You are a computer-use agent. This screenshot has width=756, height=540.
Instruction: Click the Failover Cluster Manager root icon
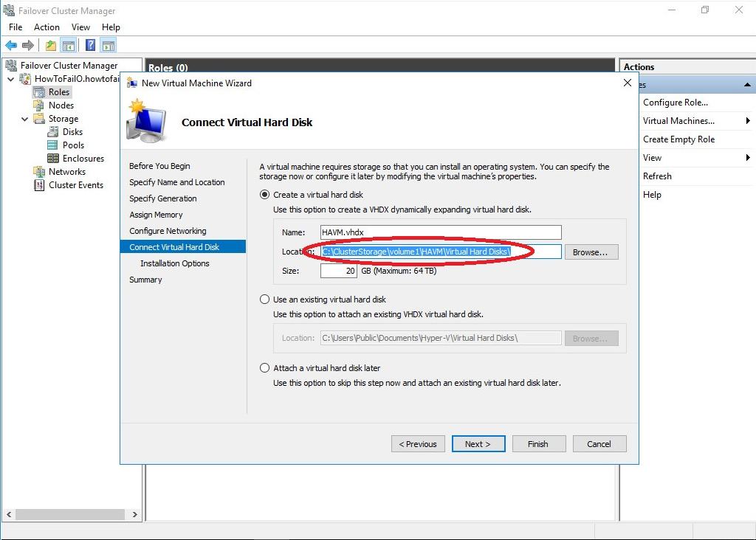pyautogui.click(x=10, y=65)
